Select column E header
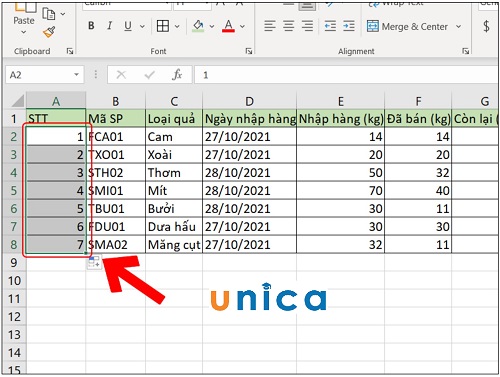The width and height of the screenshot is (500, 377). click(x=340, y=101)
